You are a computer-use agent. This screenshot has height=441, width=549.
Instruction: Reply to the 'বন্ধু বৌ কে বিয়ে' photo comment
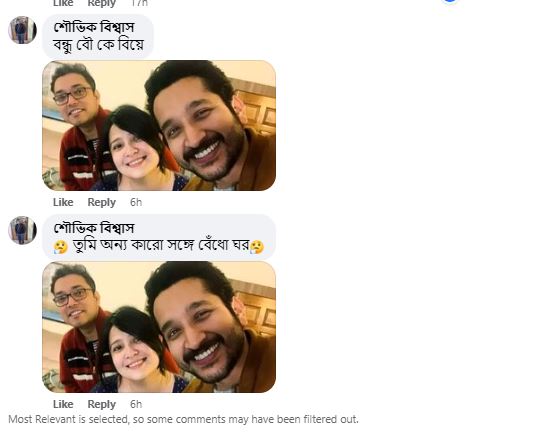[102, 202]
